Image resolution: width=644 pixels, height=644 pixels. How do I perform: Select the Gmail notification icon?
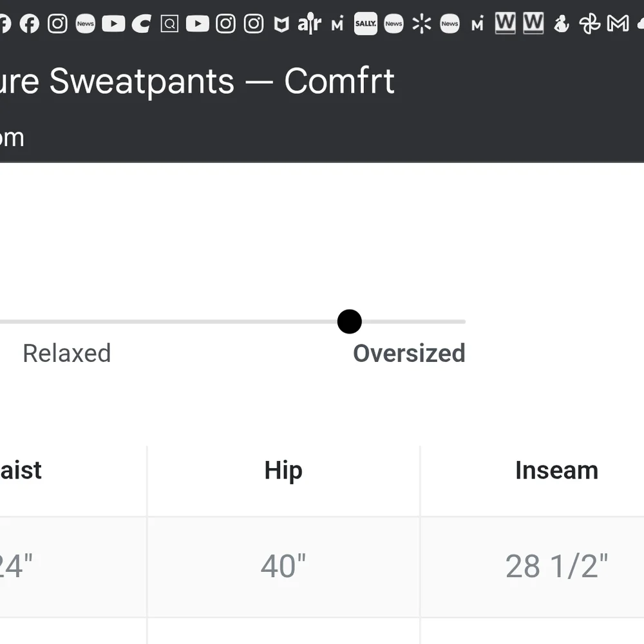[618, 24]
